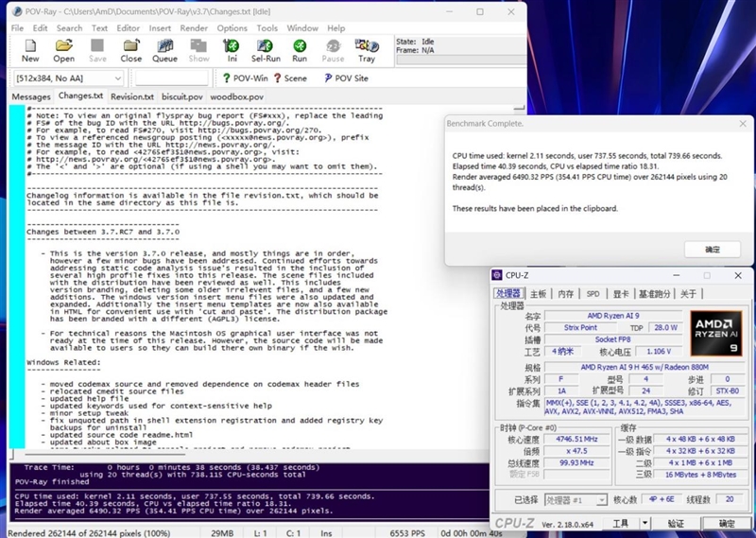The height and width of the screenshot is (538, 756).
Task: Close the Benchmark Complete dialog
Action: 743,124
